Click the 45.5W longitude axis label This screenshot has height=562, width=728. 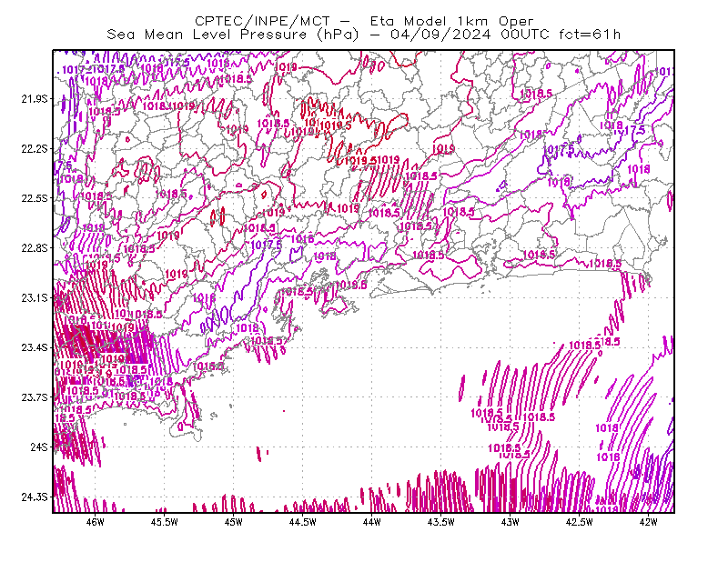(x=165, y=522)
